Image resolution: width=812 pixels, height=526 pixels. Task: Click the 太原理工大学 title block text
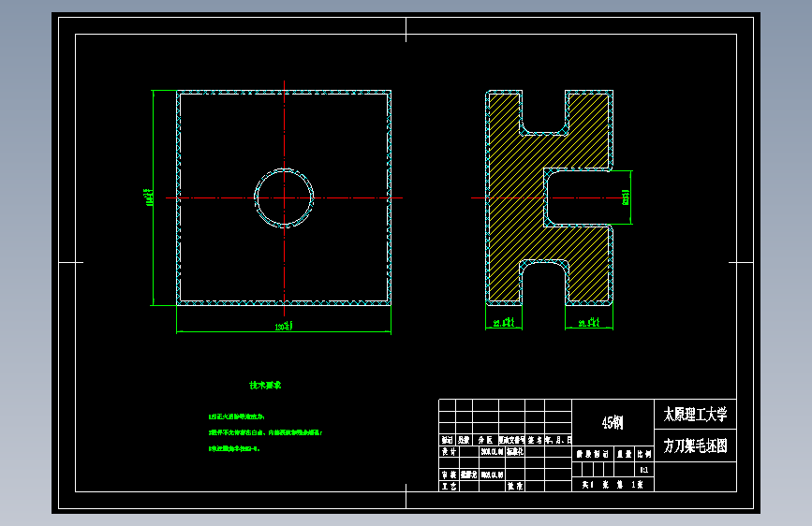click(695, 415)
